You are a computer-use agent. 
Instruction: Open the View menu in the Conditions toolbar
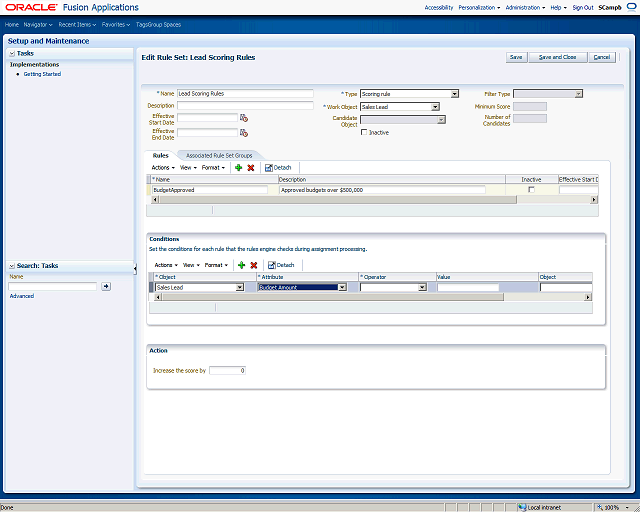[191, 265]
